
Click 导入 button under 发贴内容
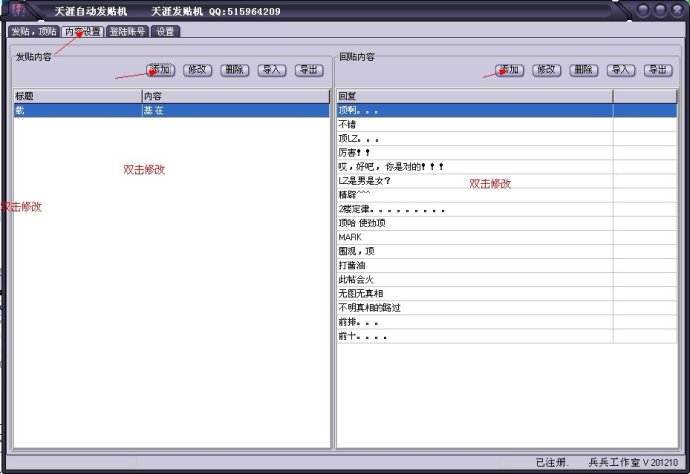tap(272, 70)
